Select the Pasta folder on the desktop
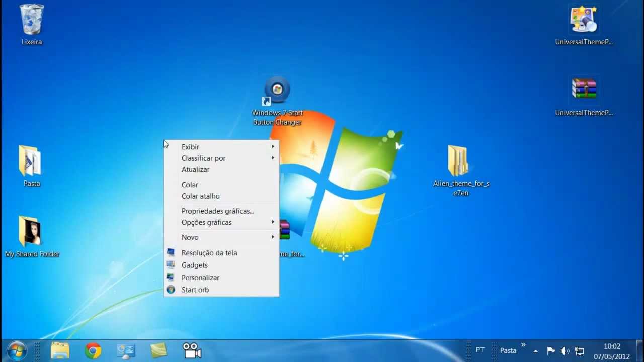Image resolution: width=644 pixels, height=362 pixels. [30, 161]
